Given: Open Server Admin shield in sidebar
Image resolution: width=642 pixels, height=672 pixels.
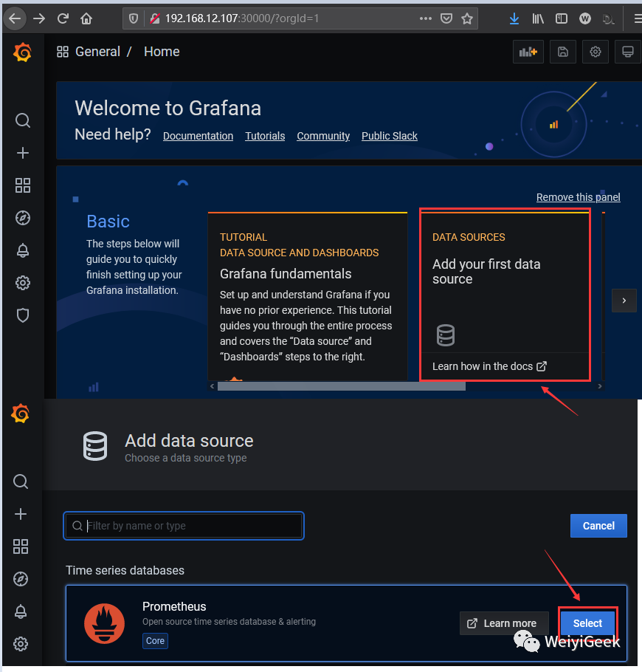Looking at the screenshot, I should (23, 315).
